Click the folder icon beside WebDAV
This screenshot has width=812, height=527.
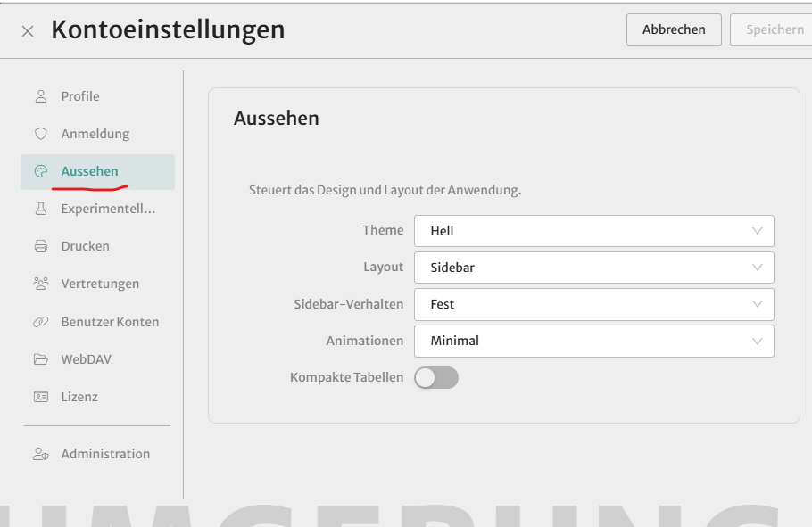41,359
